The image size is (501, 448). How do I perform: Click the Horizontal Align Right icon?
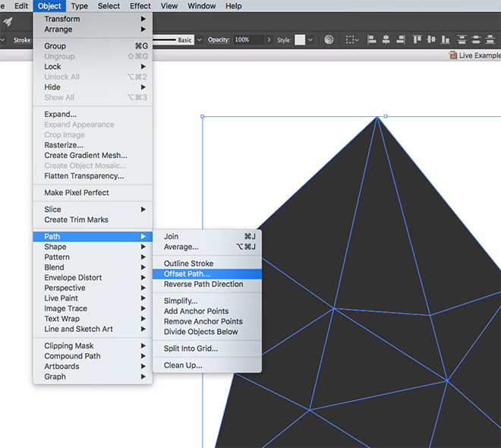399,39
